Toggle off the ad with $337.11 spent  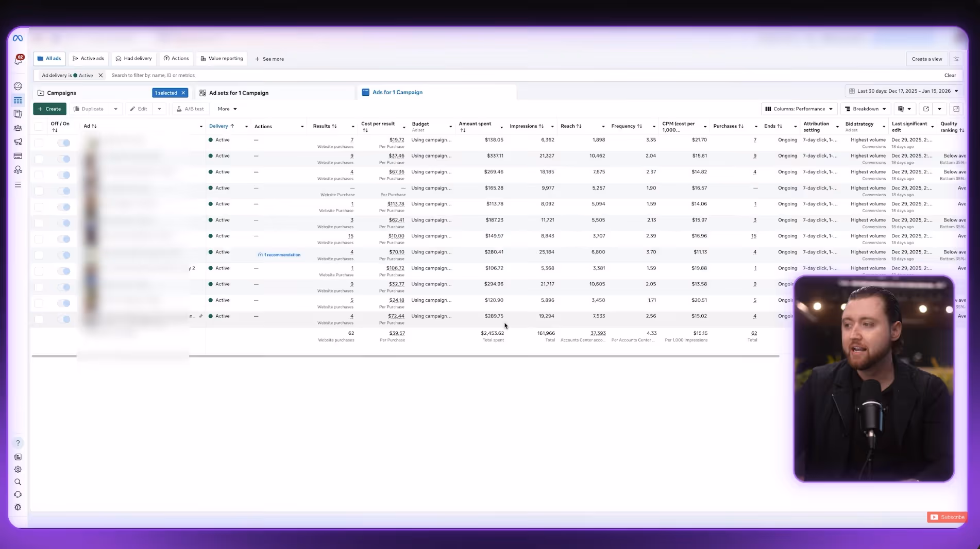click(64, 159)
